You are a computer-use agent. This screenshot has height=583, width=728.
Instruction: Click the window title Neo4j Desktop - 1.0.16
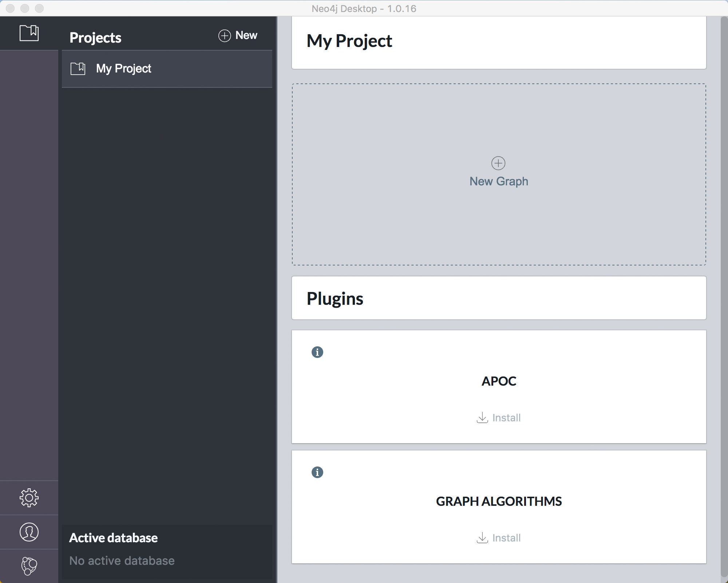[364, 8]
